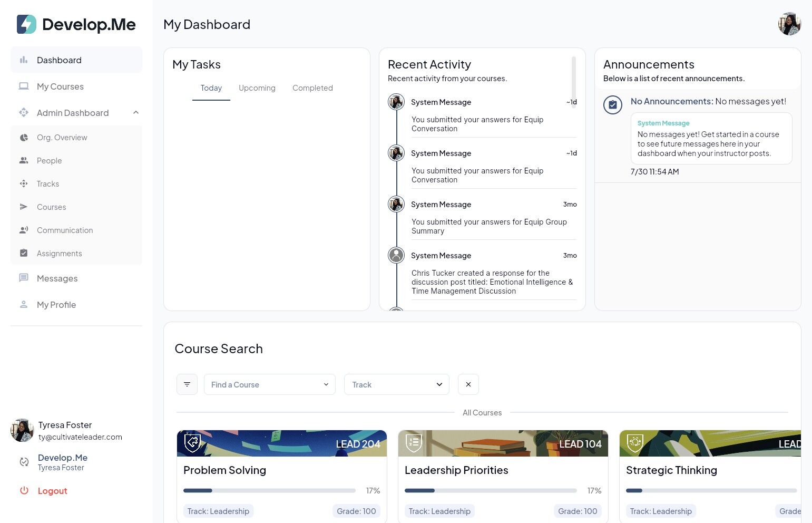Screen dimensions: 812x523
Task: Go to Dashboard in the sidebar
Action: click(x=76, y=60)
